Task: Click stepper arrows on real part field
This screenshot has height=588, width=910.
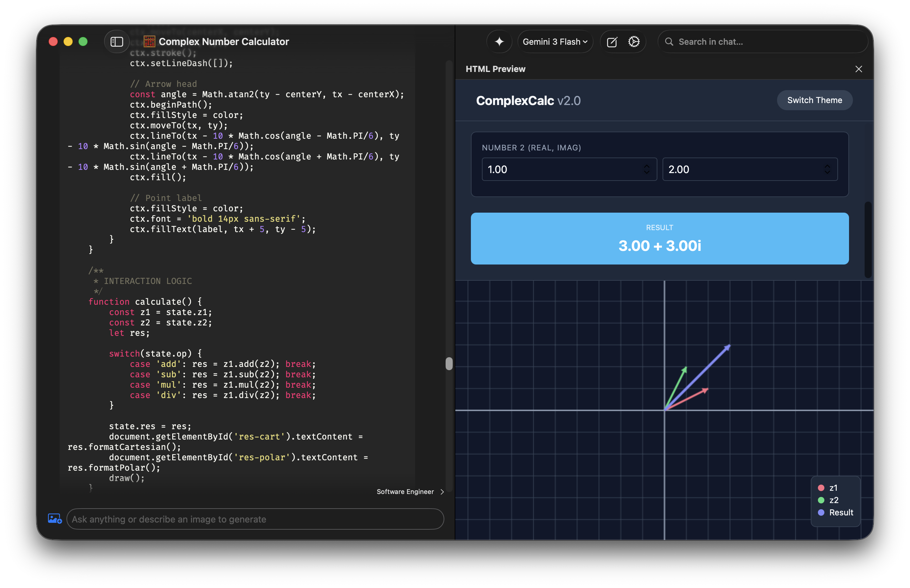Action: click(646, 169)
